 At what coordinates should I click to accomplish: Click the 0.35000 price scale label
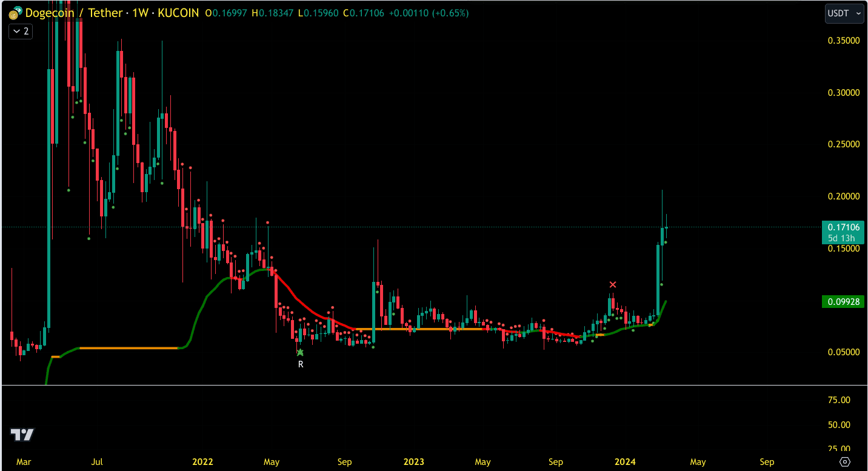pyautogui.click(x=844, y=41)
